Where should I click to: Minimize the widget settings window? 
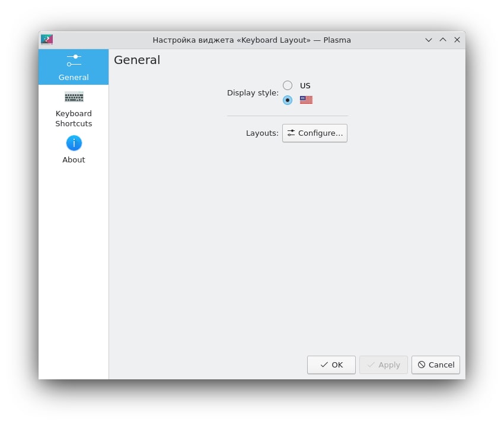429,40
